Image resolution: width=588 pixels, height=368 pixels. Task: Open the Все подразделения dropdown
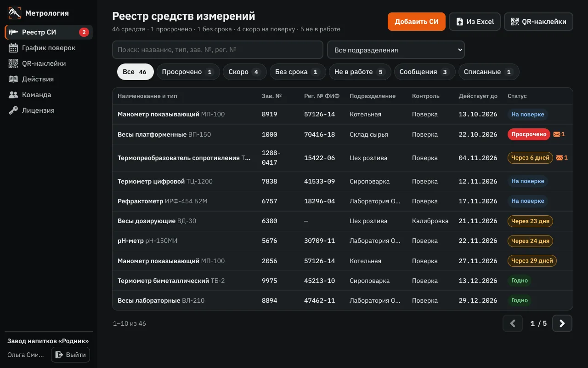tap(396, 50)
